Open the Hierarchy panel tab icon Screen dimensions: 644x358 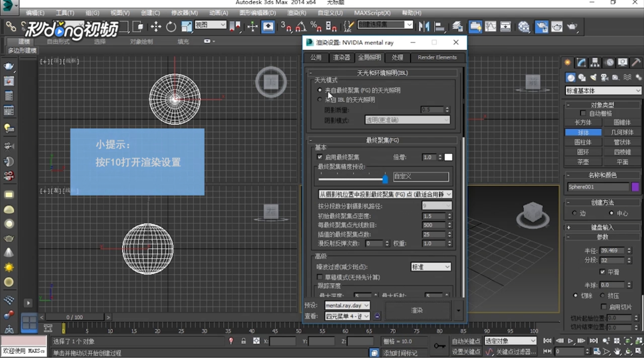click(596, 62)
